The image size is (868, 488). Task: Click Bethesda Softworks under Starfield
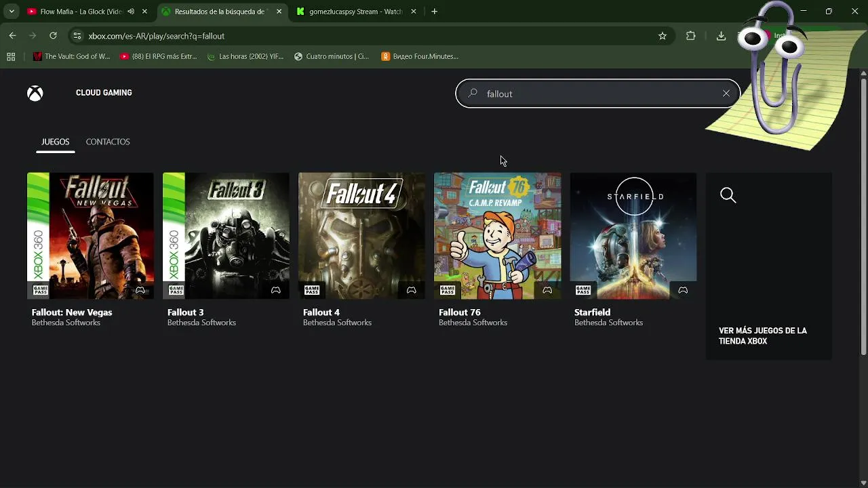point(608,323)
